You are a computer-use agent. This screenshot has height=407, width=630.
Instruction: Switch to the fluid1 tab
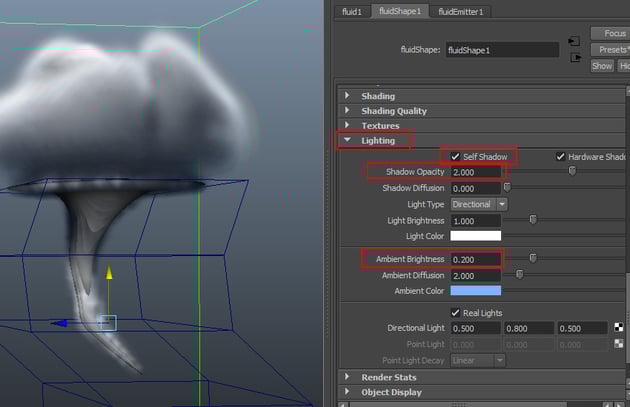[352, 11]
